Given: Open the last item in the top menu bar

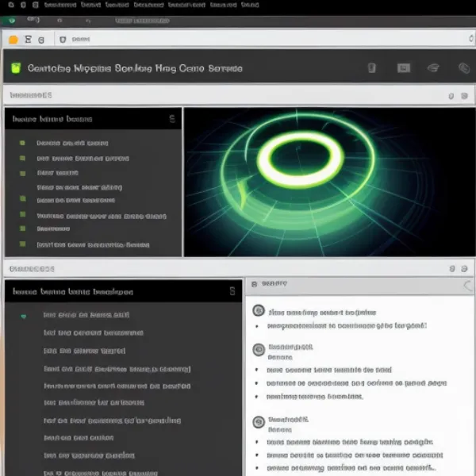Looking at the screenshot, I should coord(249,5).
